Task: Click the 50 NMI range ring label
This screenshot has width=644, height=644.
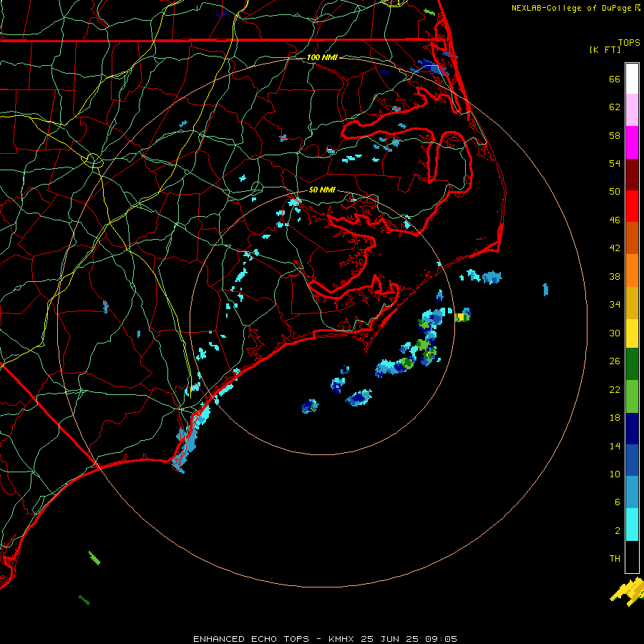Action: point(322,190)
